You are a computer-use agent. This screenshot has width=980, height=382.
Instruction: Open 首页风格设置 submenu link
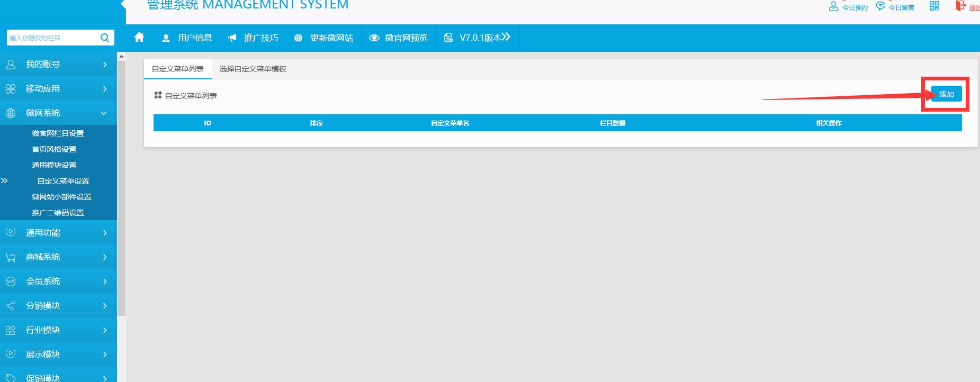click(54, 149)
